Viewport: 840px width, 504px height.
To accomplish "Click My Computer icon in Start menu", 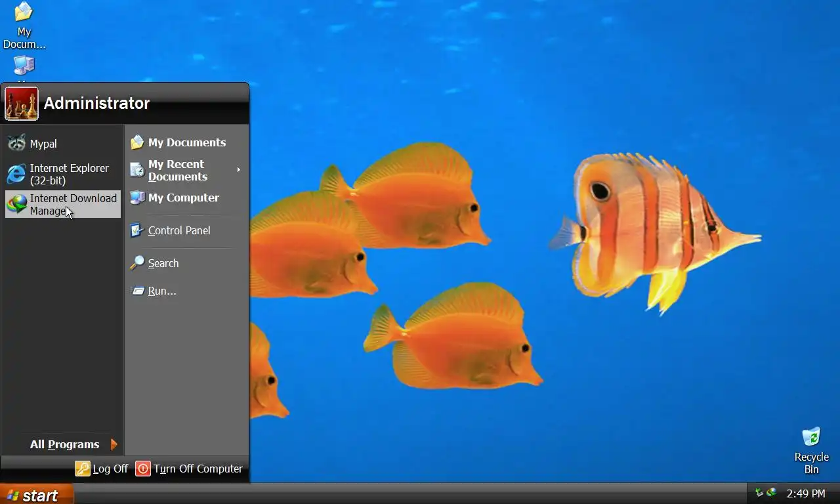I will tap(137, 198).
